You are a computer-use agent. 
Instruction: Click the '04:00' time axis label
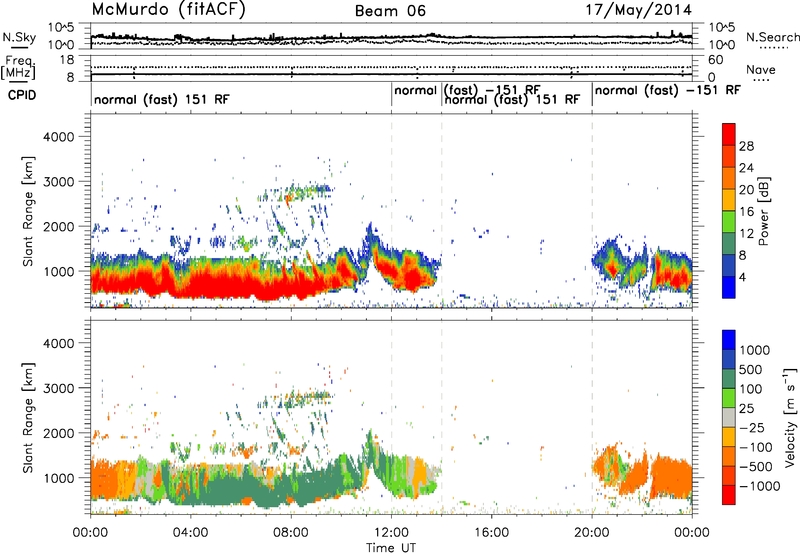tap(190, 533)
